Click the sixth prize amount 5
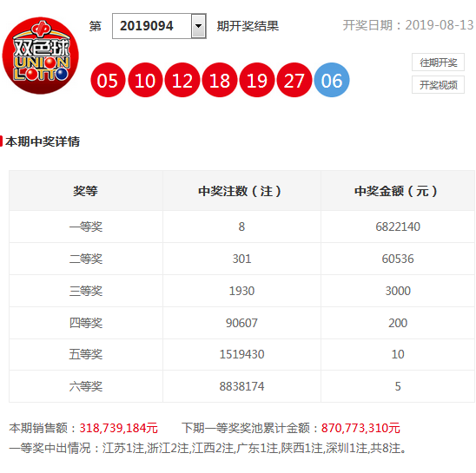The width and height of the screenshot is (476, 473). tap(398, 386)
